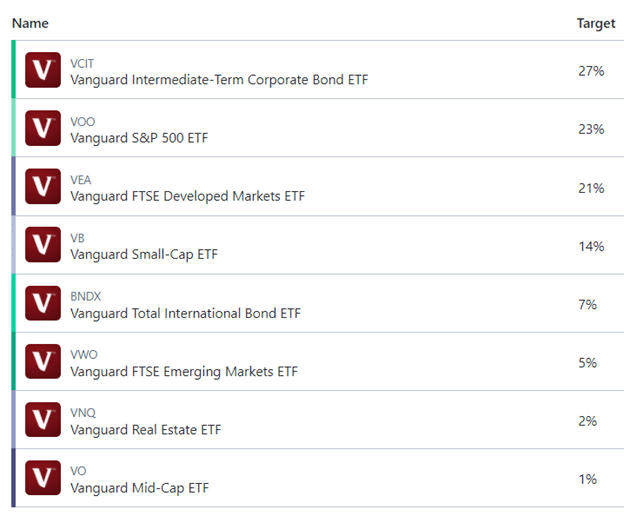Viewport: 624px width, 516px height.
Task: Click the Vanguard logo beside VWO
Action: coord(43,361)
